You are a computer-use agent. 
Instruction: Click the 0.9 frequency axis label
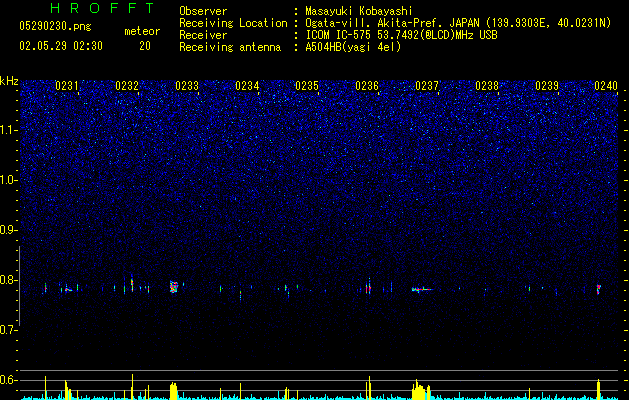coord(8,230)
